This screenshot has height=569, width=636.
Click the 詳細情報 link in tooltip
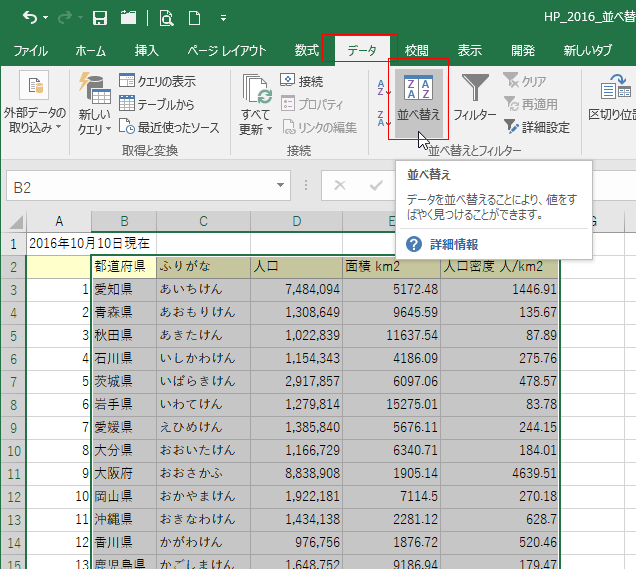tap(453, 244)
